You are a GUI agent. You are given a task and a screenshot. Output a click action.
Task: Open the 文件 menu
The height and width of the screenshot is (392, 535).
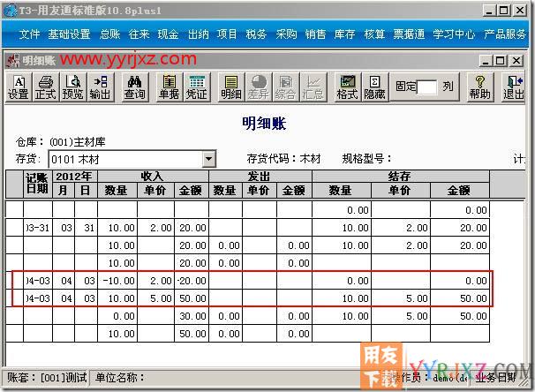(29, 34)
